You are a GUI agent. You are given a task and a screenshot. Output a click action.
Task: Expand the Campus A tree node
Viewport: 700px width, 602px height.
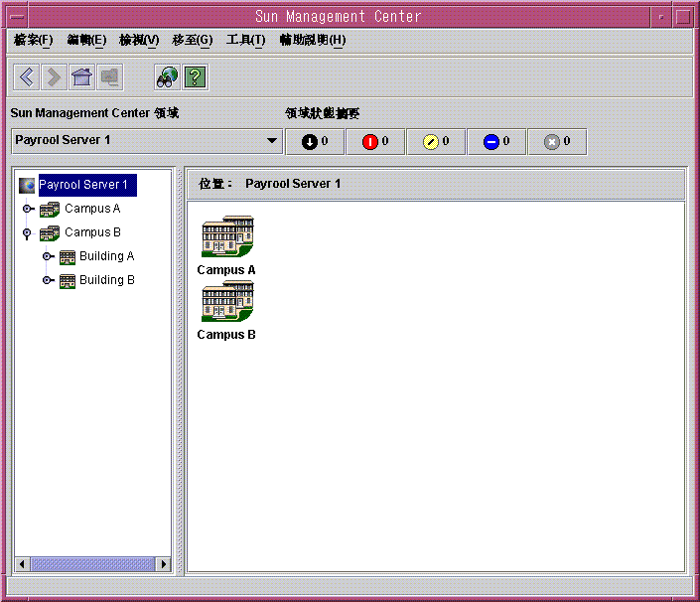[x=28, y=209]
